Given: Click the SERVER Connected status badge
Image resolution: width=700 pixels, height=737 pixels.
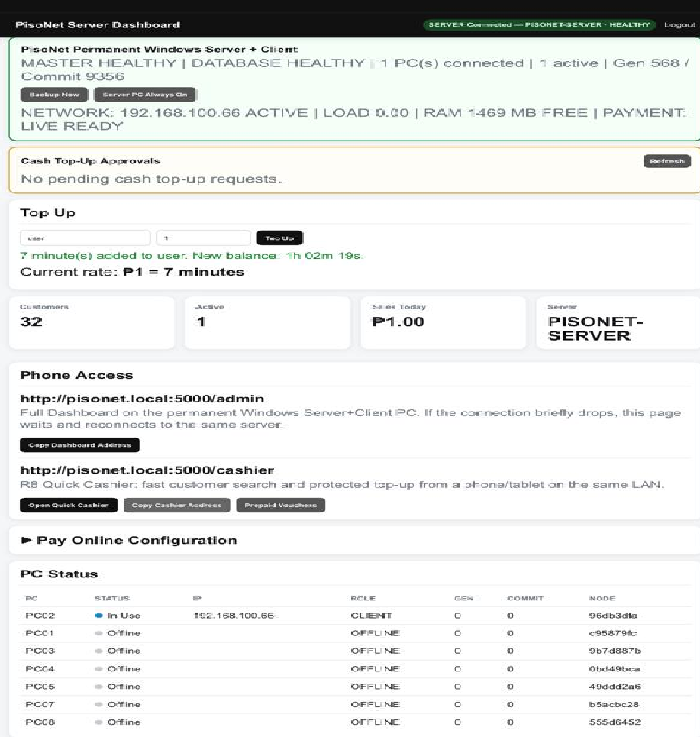Looking at the screenshot, I should [539, 24].
